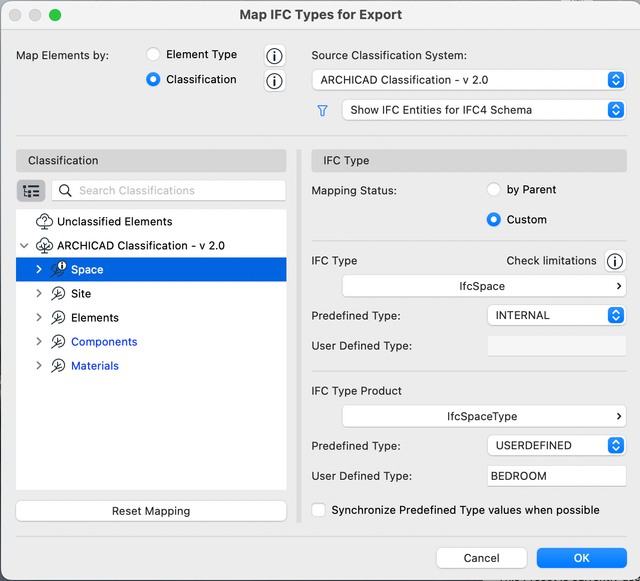640x581 pixels.
Task: Choose by Parent mapping status
Action: [x=493, y=189]
